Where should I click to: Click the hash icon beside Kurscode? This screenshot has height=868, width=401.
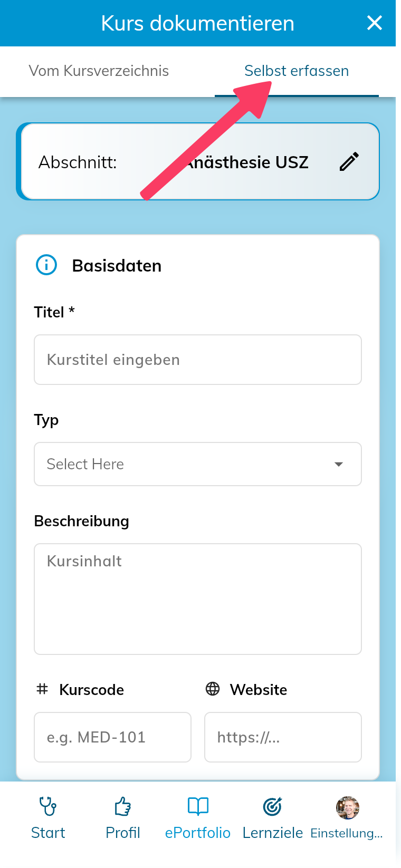point(42,689)
